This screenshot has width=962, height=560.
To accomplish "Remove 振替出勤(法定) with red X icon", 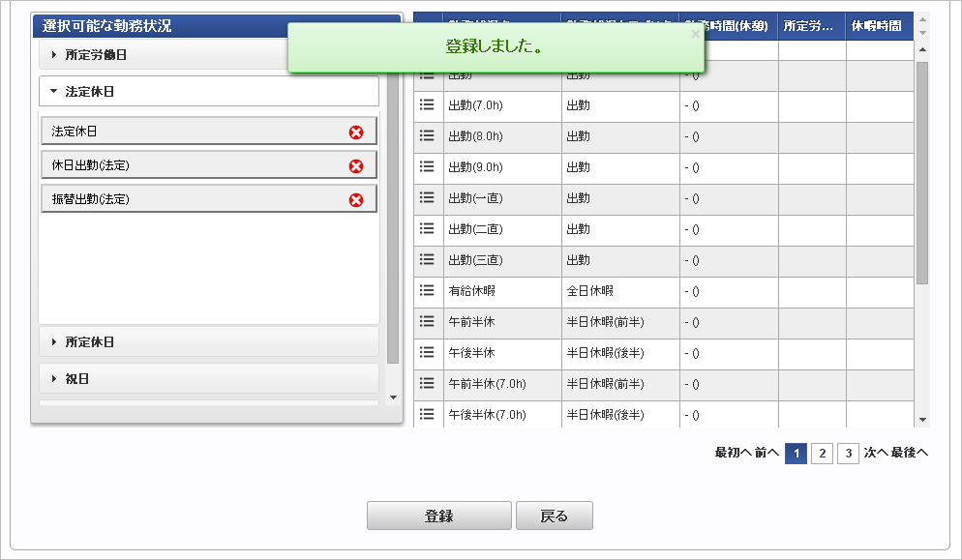I will [x=356, y=199].
